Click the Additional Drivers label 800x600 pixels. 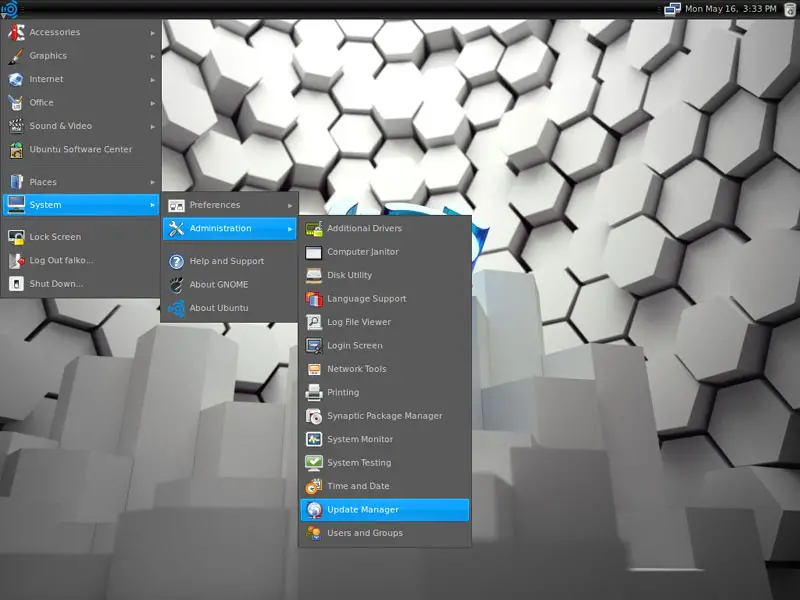pyautogui.click(x=364, y=229)
